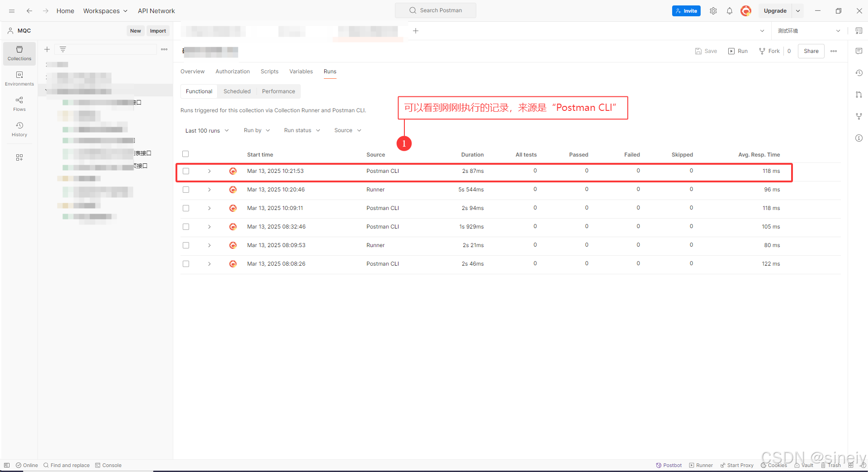868x472 pixels.
Task: Switch to the Variables tab
Action: 301,72
